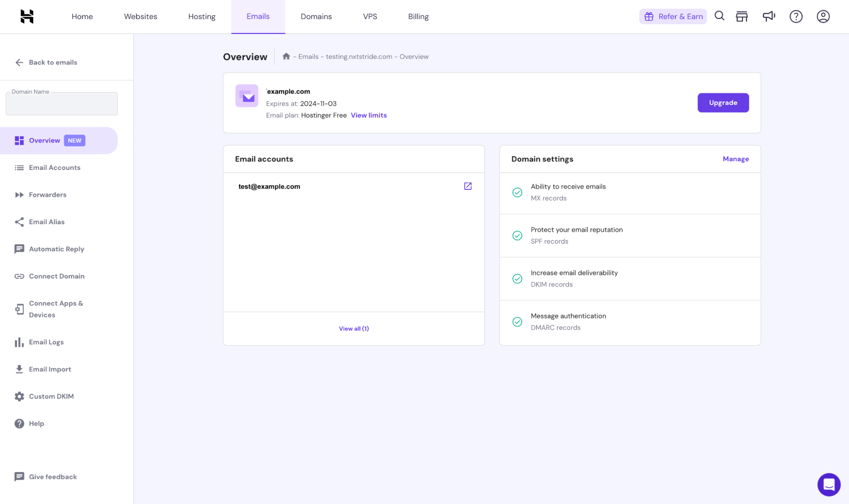Open the help question mark icon

[796, 16]
